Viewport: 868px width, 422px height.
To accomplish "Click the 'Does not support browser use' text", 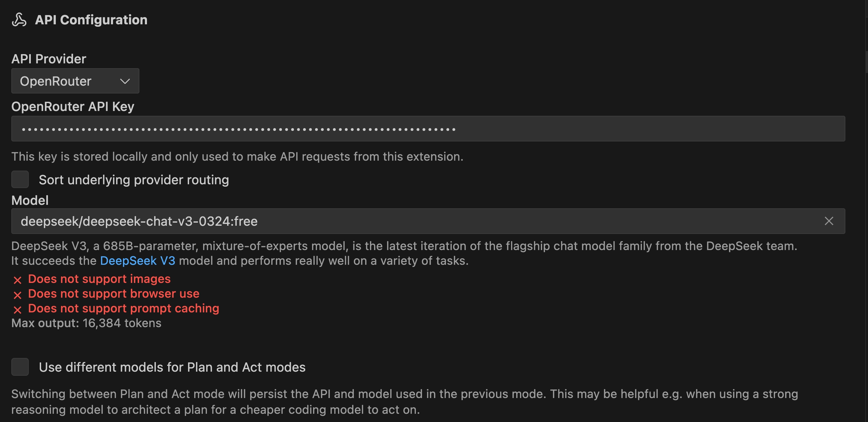I will click(114, 294).
